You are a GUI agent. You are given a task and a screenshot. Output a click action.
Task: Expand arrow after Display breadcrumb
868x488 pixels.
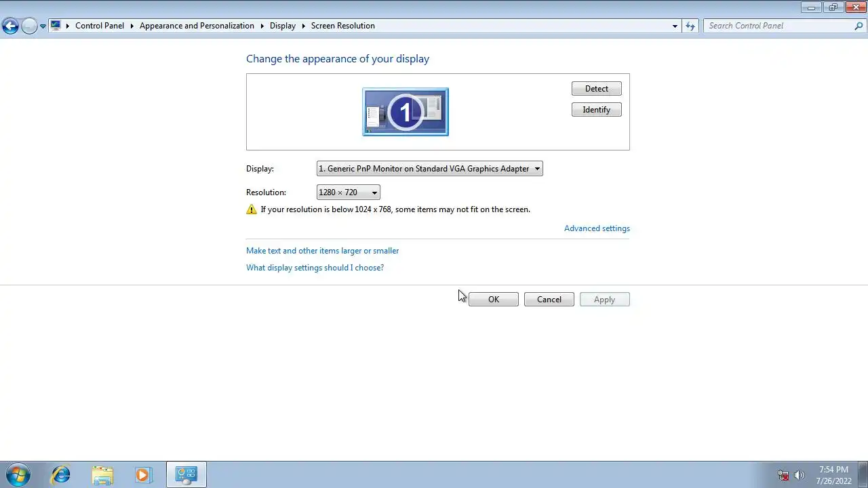[303, 26]
